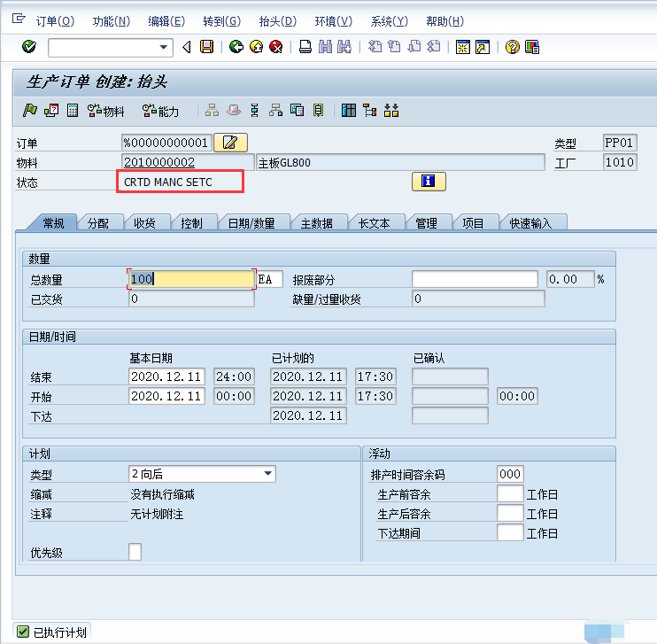Click the SAP menu icon at top left
Image resolution: width=657 pixels, height=644 pixels.
19,19
